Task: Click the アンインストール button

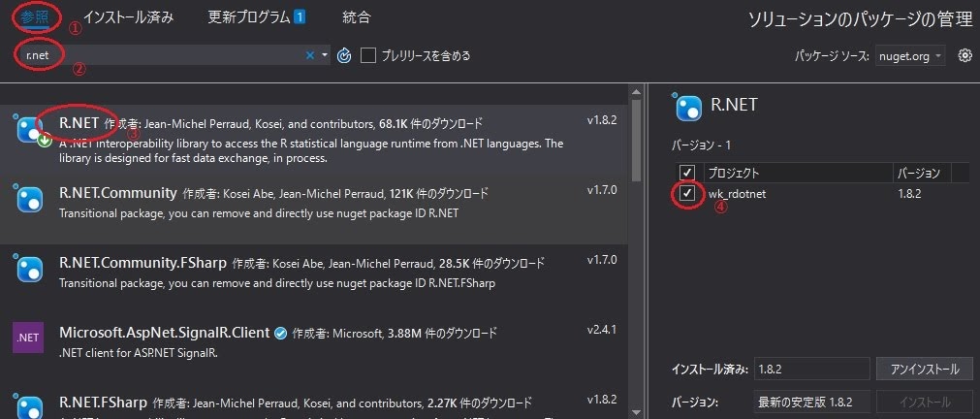Action: pyautogui.click(x=925, y=369)
